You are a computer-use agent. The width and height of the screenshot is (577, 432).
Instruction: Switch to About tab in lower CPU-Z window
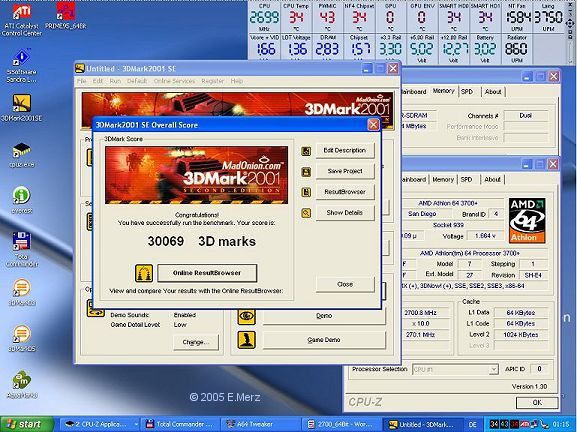pos(492,179)
